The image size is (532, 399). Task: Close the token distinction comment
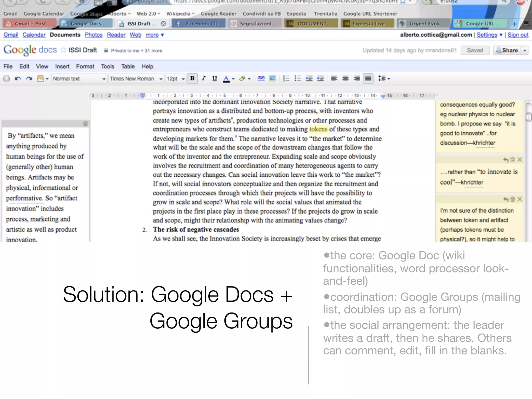pyautogui.click(x=520, y=199)
